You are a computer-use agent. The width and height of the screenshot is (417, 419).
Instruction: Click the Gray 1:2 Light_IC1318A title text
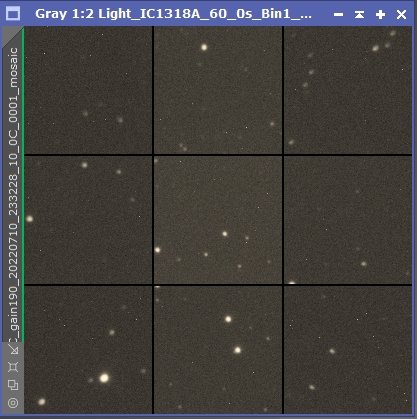(x=173, y=14)
